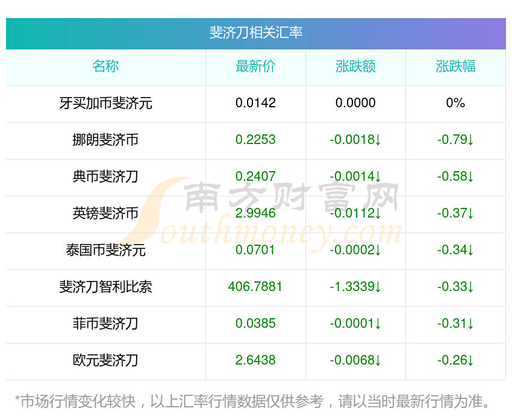Click the 涨跌额 column header
512x420 pixels.
point(355,67)
